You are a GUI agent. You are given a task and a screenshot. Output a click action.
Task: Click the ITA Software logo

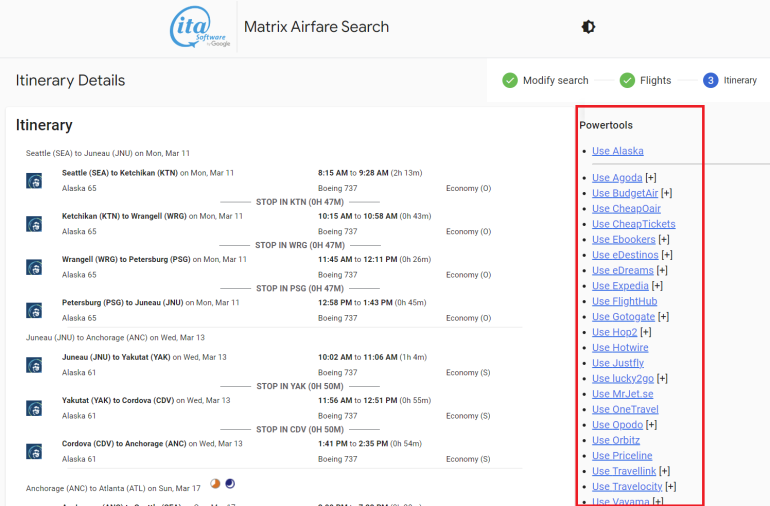(x=199, y=27)
